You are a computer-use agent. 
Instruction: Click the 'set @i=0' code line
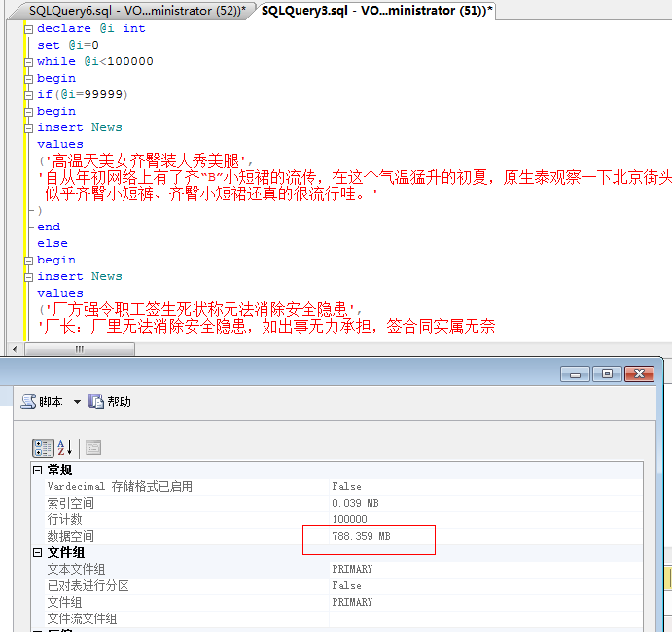point(68,45)
